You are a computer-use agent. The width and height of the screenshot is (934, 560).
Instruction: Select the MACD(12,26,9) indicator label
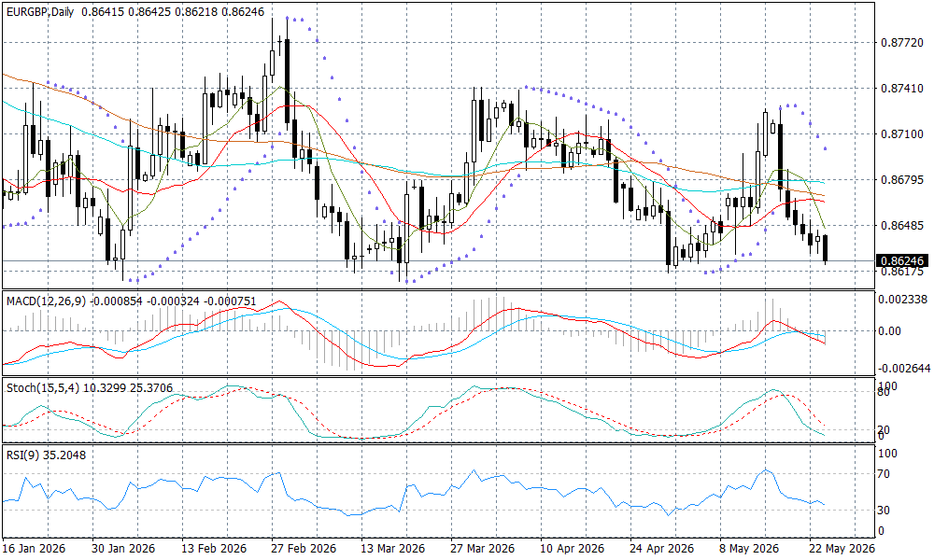pyautogui.click(x=47, y=301)
